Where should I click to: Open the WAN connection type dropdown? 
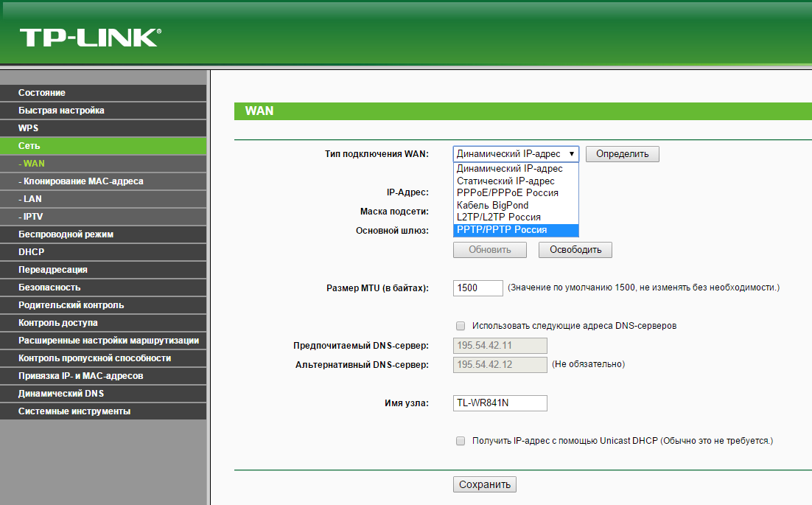[x=516, y=154]
